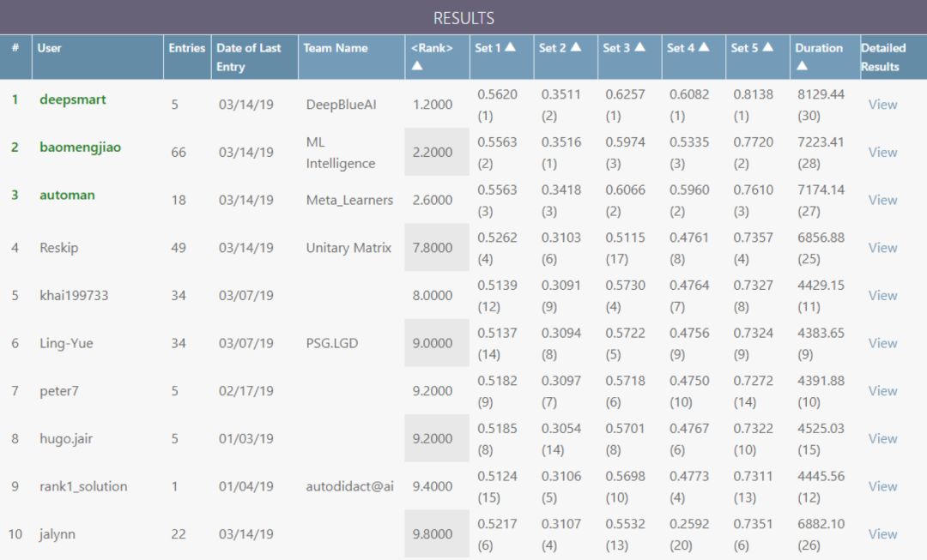Click the User column header
The width and height of the screenshot is (927, 560).
pos(50,48)
